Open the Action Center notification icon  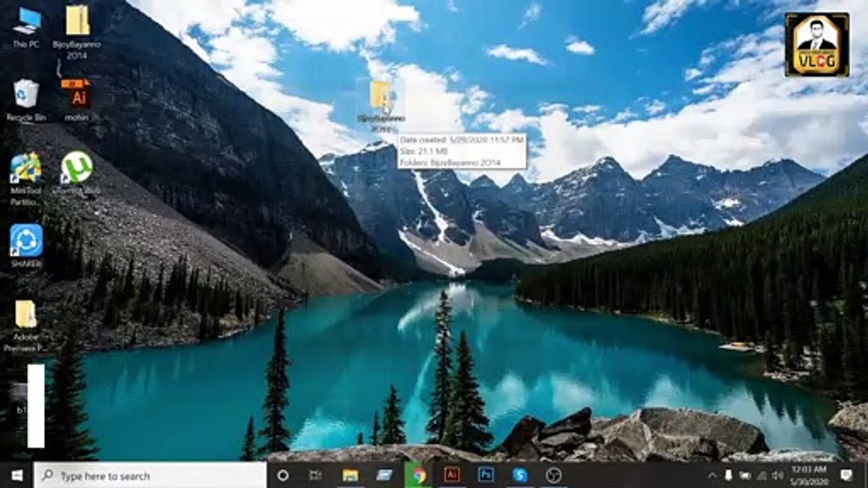pyautogui.click(x=846, y=475)
